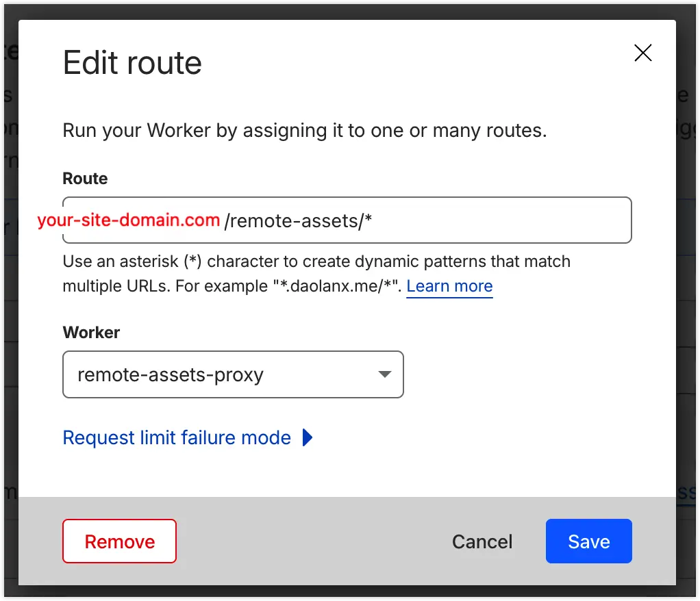Image resolution: width=700 pixels, height=601 pixels.
Task: Open the Learn more link
Action: [449, 286]
